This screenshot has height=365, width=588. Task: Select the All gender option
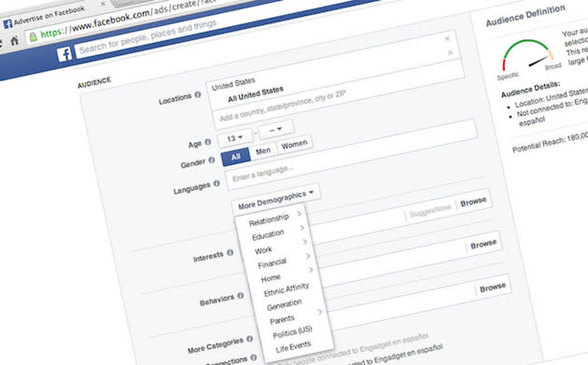pos(236,156)
